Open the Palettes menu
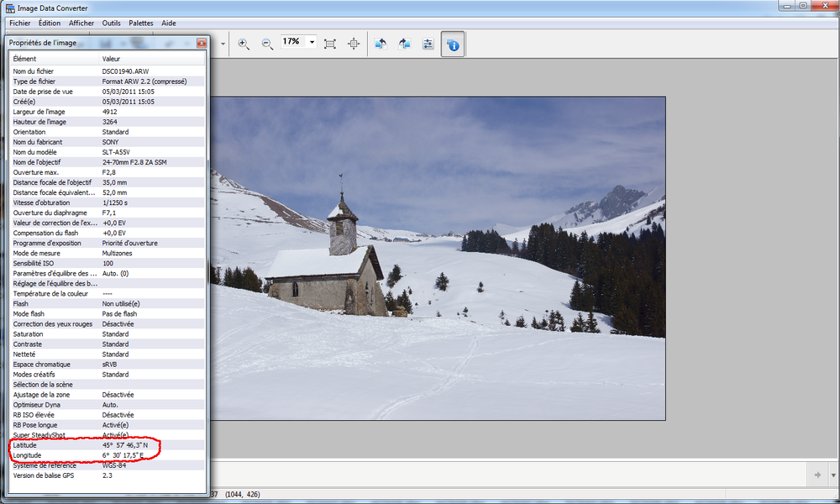 (x=141, y=23)
